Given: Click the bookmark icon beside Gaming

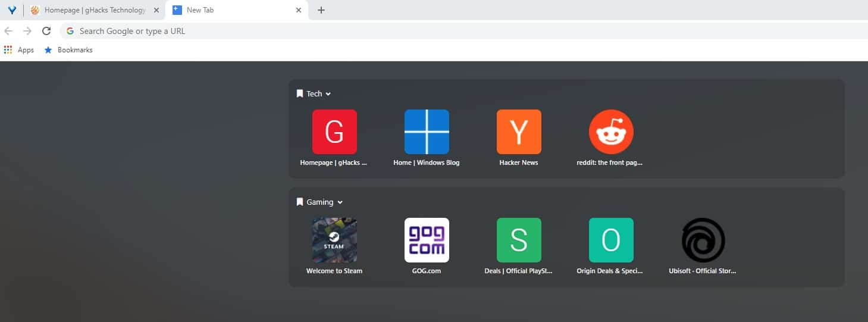Looking at the screenshot, I should tap(300, 202).
